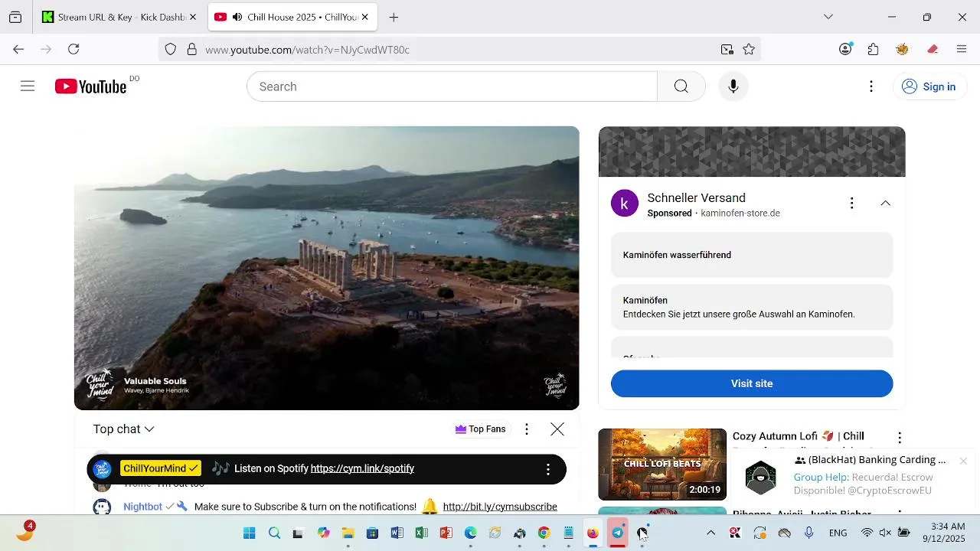
Task: Click the ENG language indicator
Action: click(838, 533)
